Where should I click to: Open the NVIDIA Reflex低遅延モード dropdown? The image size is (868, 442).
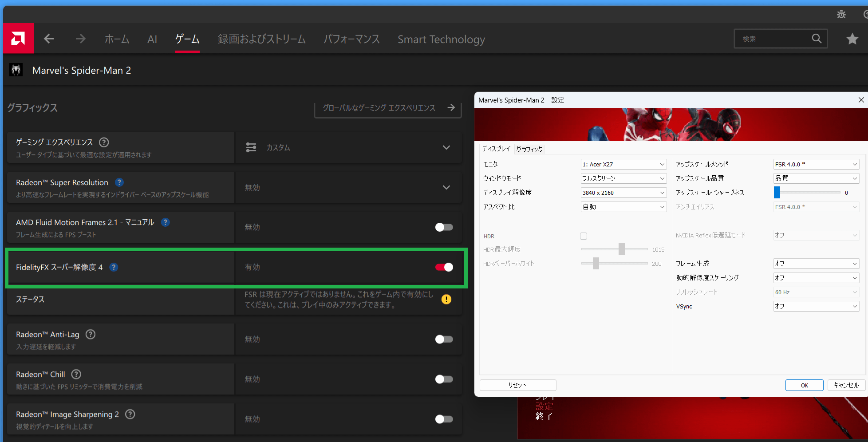click(816, 235)
